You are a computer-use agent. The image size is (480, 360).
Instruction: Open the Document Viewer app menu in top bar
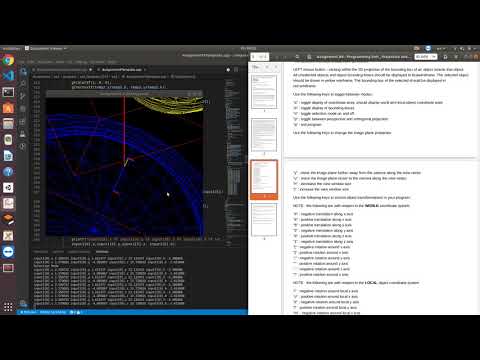pos(46,48)
